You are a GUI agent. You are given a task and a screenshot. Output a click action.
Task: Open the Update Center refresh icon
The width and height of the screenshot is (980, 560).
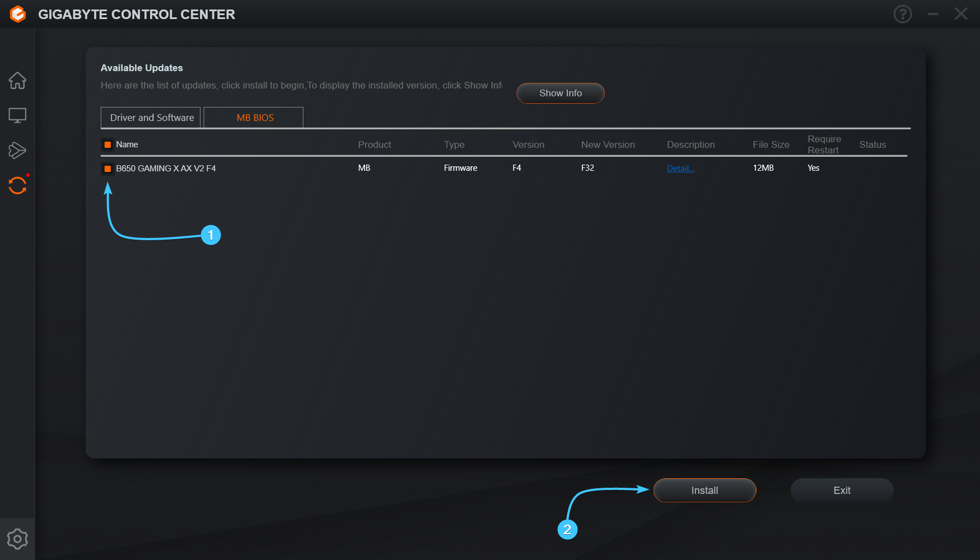click(17, 185)
